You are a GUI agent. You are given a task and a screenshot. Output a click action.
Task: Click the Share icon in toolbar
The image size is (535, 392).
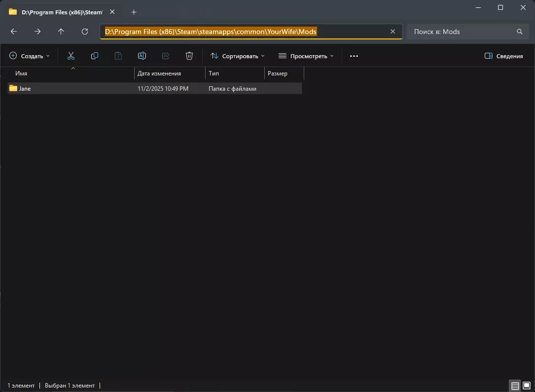[x=166, y=56]
